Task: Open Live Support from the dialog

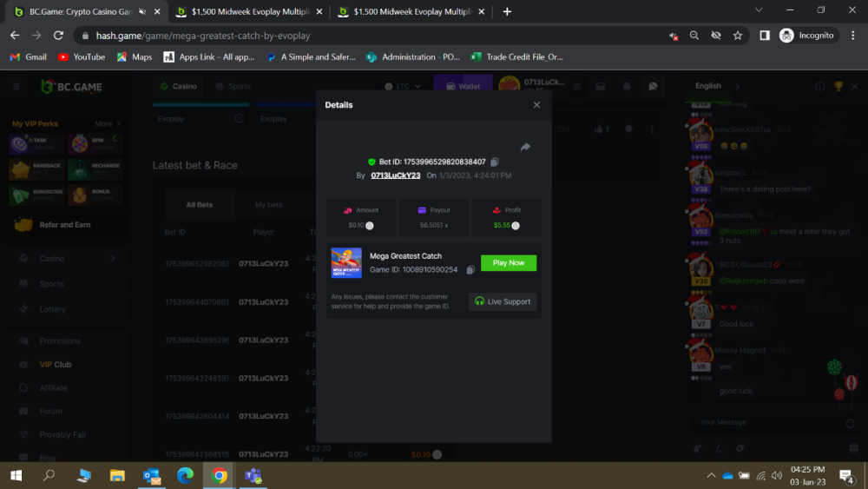Action: 503,301
